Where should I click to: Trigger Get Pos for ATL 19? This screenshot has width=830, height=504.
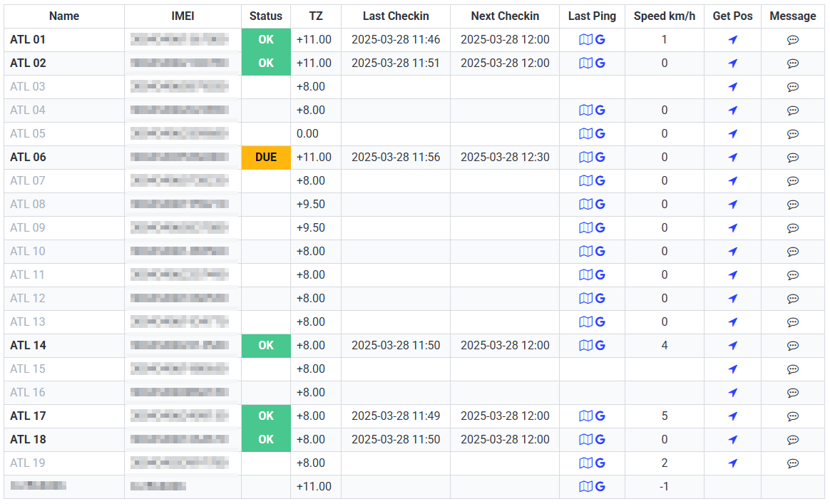732,463
